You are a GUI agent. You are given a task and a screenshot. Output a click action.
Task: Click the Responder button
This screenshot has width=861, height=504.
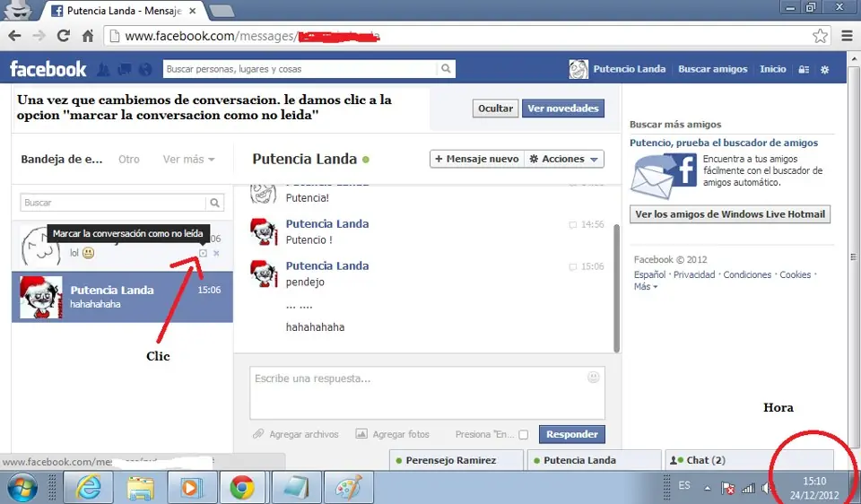coord(571,434)
